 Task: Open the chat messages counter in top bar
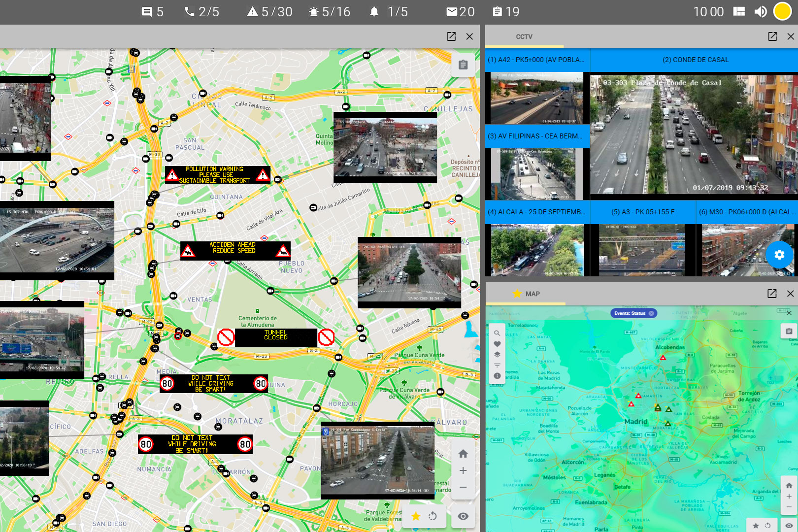(x=152, y=12)
